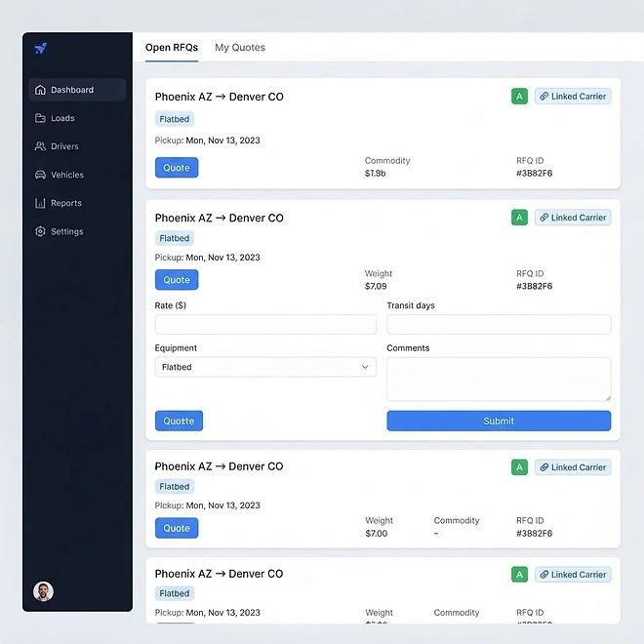
Task: Click the pickup date on bottom card
Action: click(x=222, y=613)
